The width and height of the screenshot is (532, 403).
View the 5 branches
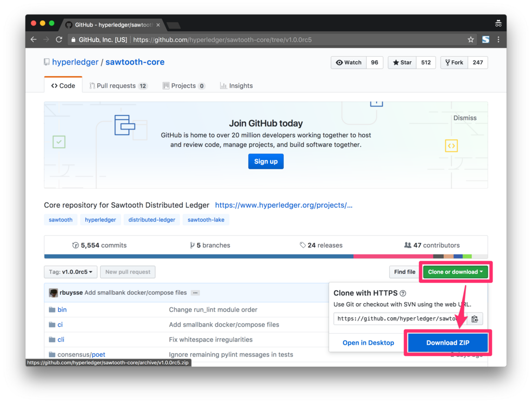(x=210, y=245)
